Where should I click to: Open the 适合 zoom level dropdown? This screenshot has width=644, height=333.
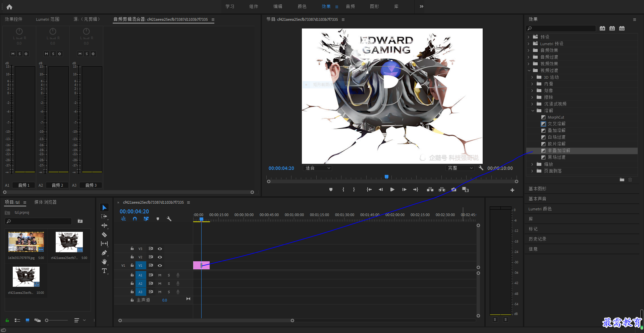pos(317,168)
